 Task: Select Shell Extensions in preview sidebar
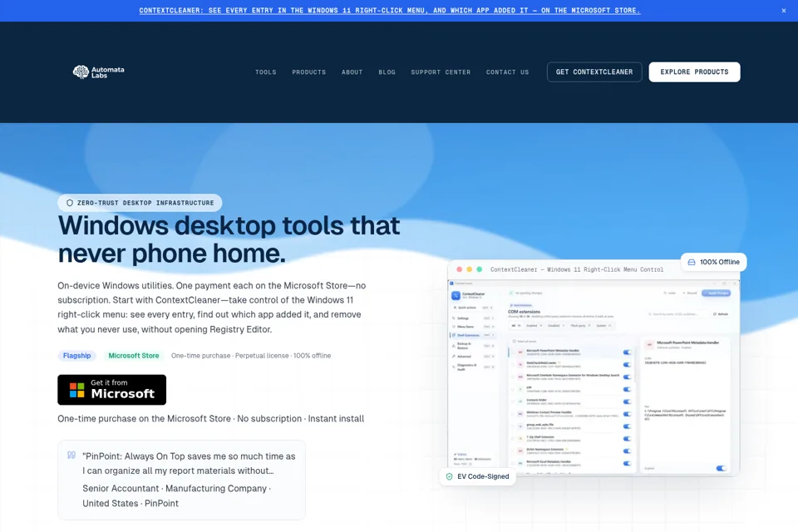473,336
